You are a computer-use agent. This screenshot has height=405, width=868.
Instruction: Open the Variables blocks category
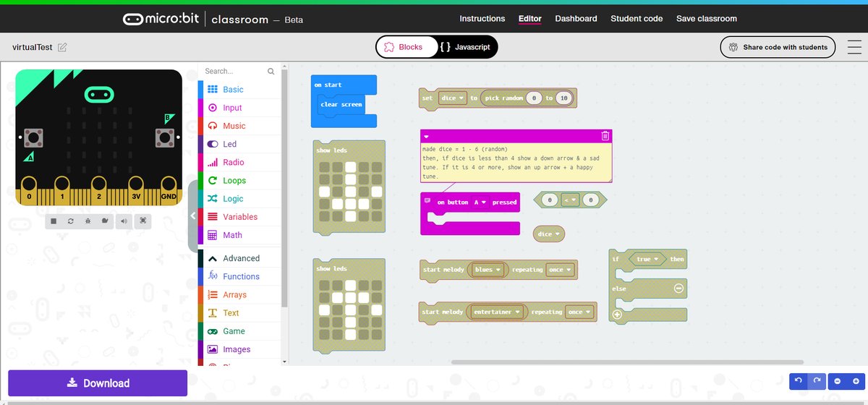pos(239,216)
